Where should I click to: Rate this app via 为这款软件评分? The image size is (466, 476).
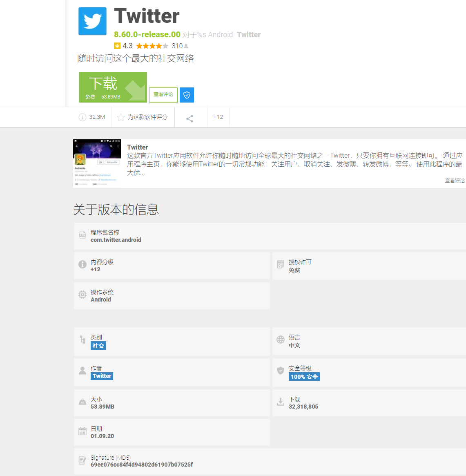click(143, 117)
